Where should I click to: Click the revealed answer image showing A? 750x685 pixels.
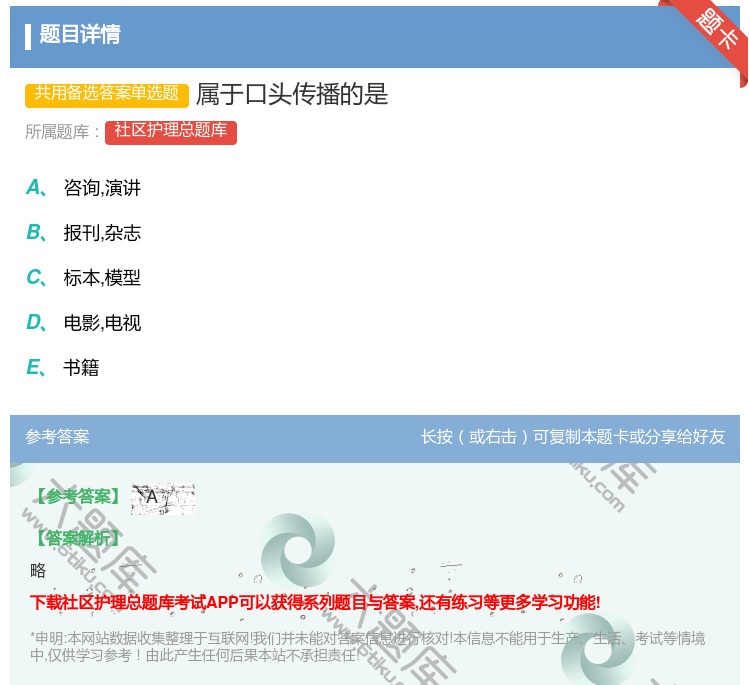(162, 497)
